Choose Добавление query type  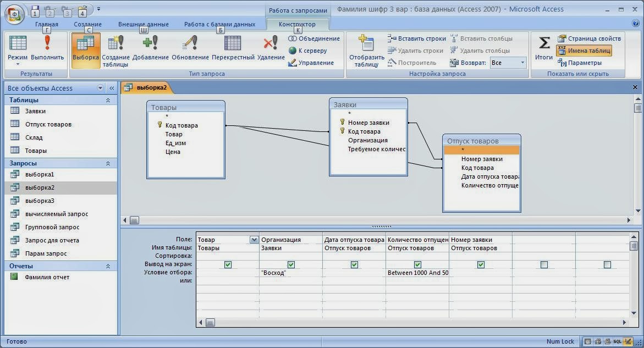coord(150,48)
